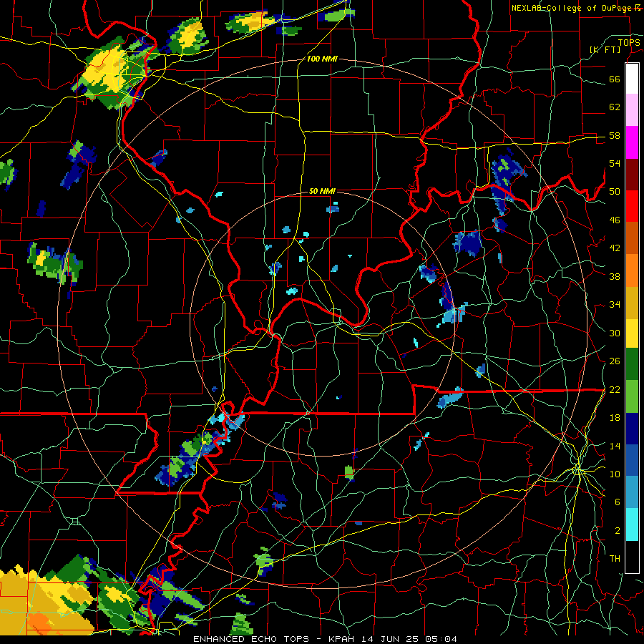644x644 pixels.
Task: Click the "34" legend value
Action: point(615,305)
